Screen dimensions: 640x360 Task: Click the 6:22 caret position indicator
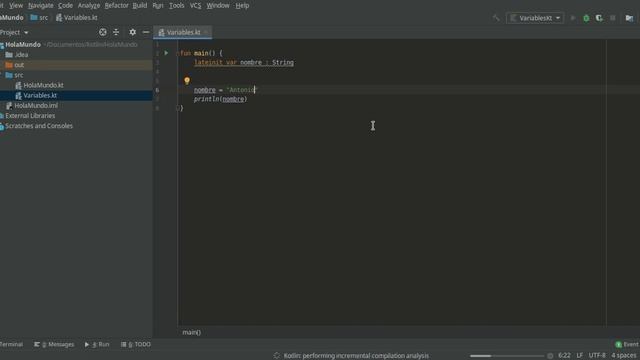pyautogui.click(x=564, y=356)
